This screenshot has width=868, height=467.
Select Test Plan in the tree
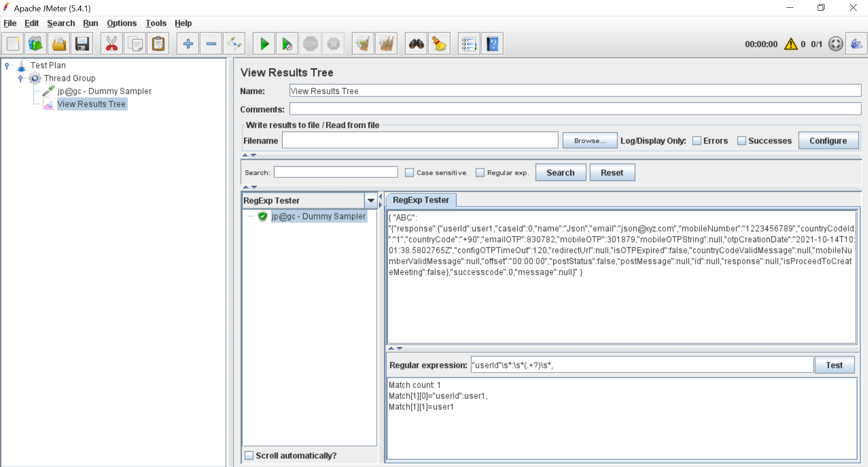[48, 65]
